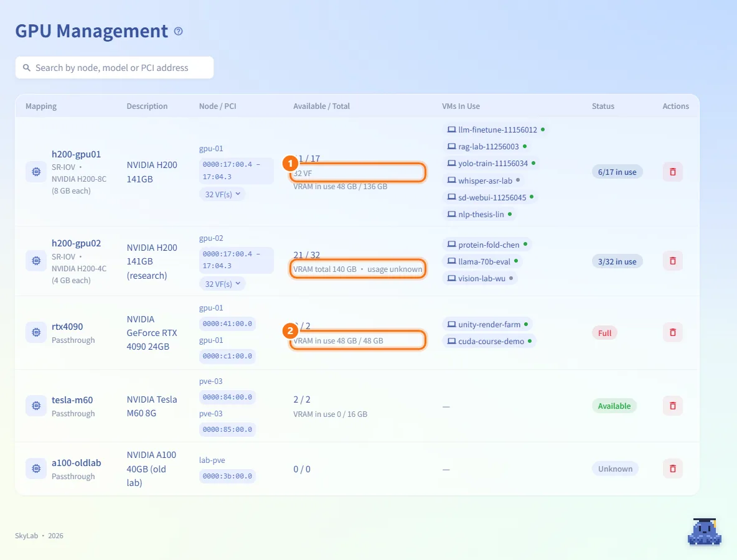Click the chip icon for rtx4090
The image size is (737, 560).
pos(36,333)
